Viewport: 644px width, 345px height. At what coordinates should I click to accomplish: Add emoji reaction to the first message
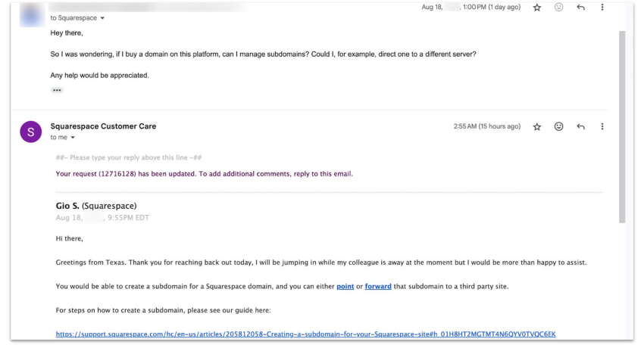(559, 8)
